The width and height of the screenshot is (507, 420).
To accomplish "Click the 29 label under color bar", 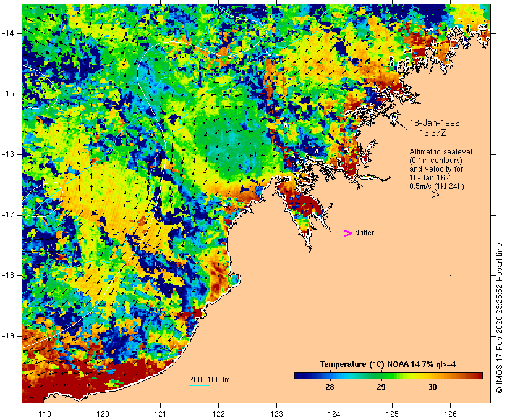I will coord(381,387).
